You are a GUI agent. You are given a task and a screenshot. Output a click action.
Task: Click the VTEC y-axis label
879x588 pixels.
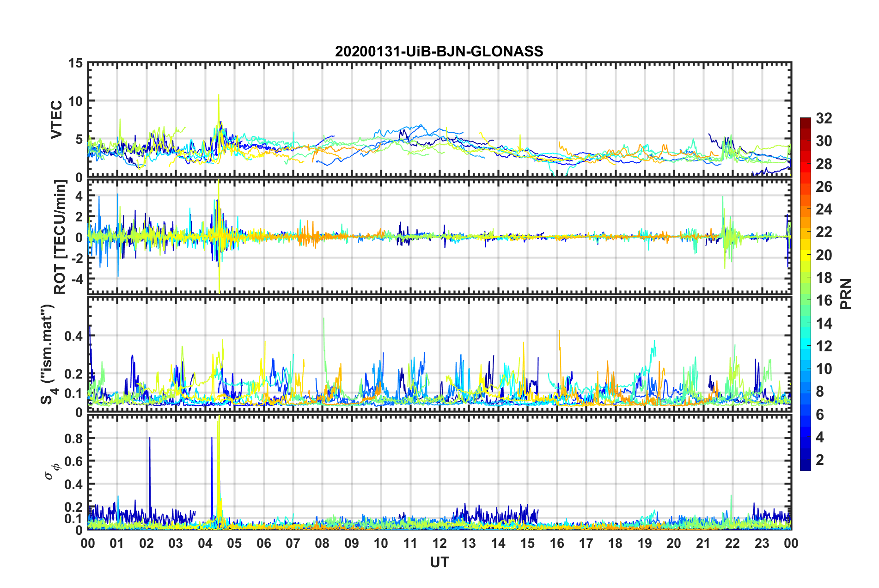pyautogui.click(x=56, y=119)
